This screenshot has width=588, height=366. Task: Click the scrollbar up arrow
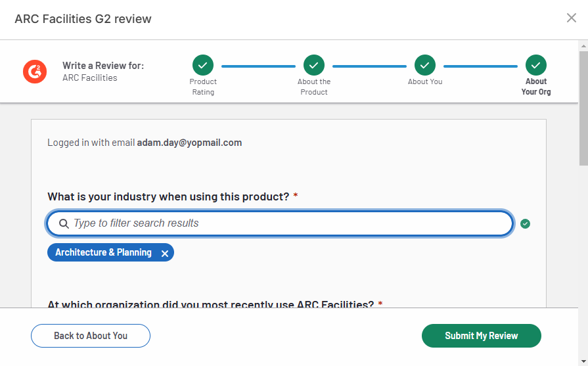click(x=583, y=45)
